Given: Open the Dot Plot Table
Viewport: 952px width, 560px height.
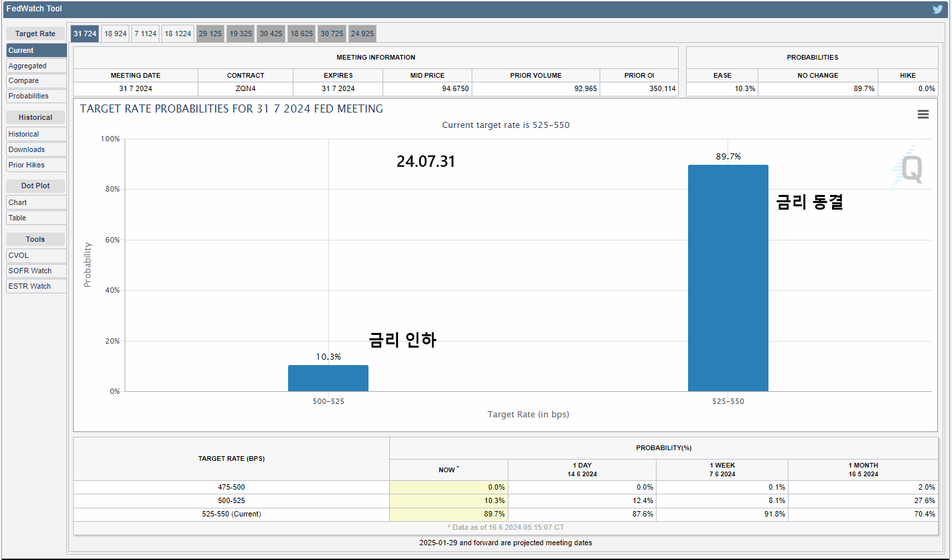Looking at the screenshot, I should (36, 218).
